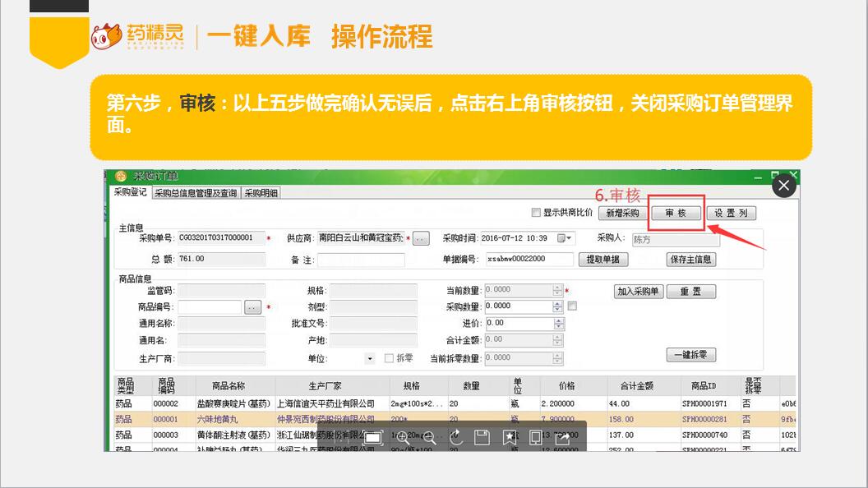Close the image viewer with the X button

coord(783,186)
